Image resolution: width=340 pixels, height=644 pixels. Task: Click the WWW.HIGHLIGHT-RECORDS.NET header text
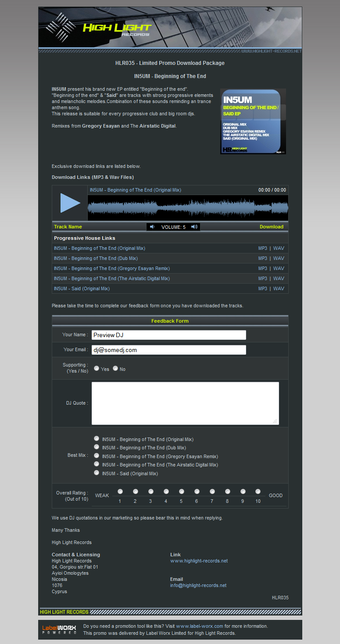pyautogui.click(x=271, y=51)
